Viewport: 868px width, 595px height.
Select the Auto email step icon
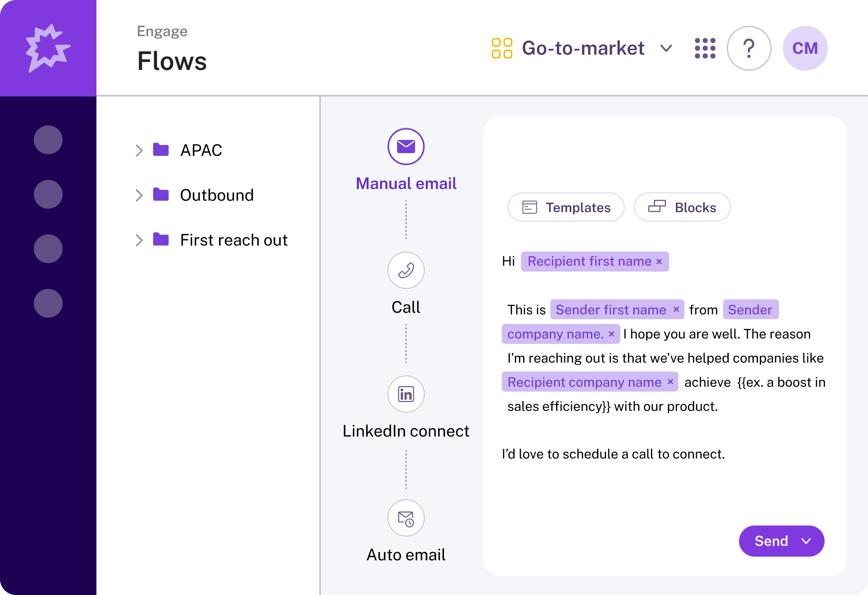click(x=406, y=518)
